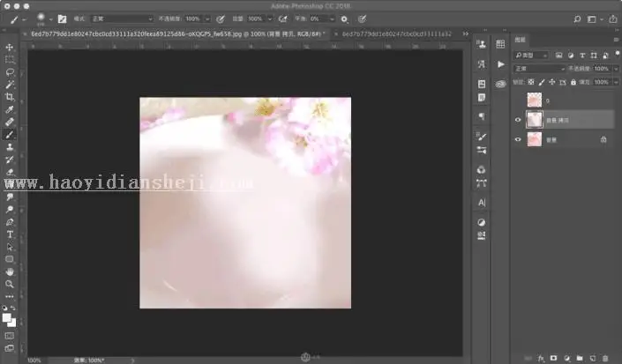Show hidden document tabs with double arrow
Viewport: 622px width, 364px height.
coord(465,34)
